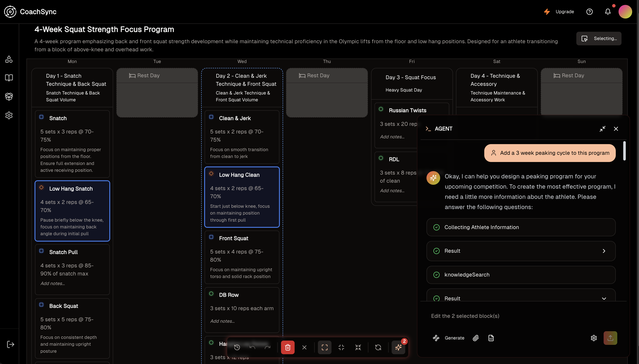Open the exercise package icon in the sidebar

pos(9,96)
